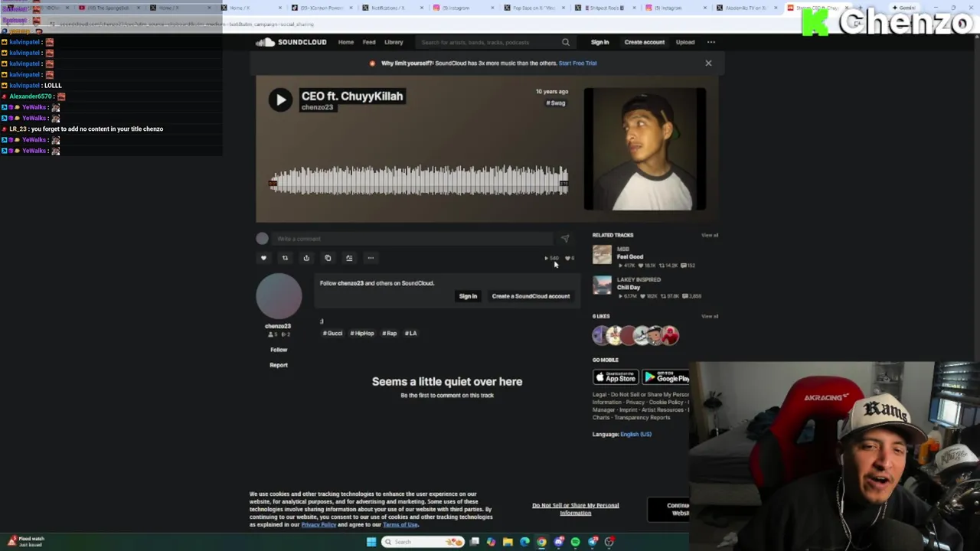Open Microsoft Edge from the taskbar
The height and width of the screenshot is (551, 980).
(x=524, y=542)
